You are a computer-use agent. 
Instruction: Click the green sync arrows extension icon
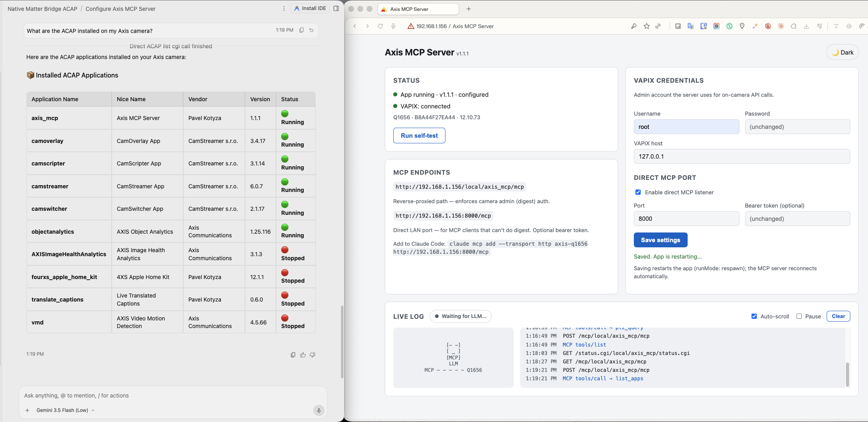[x=729, y=26]
